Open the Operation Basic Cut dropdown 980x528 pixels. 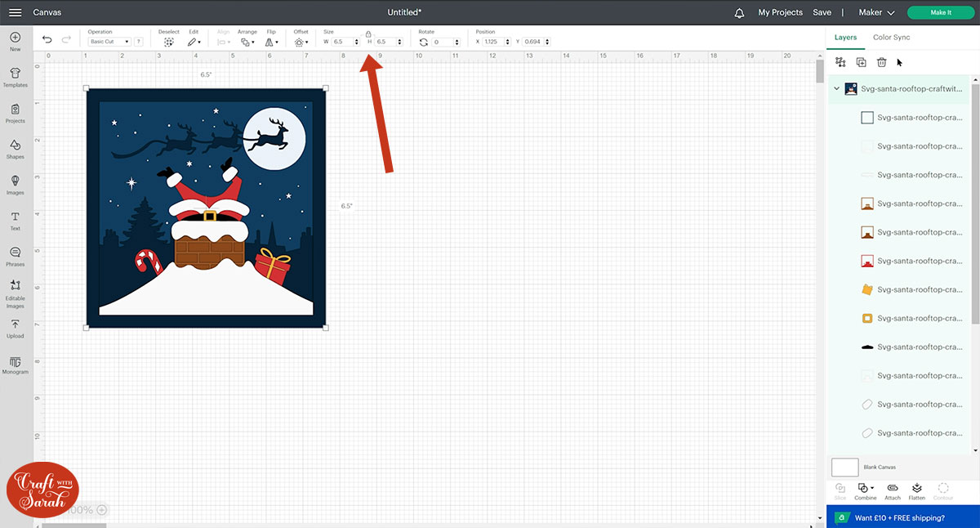109,42
